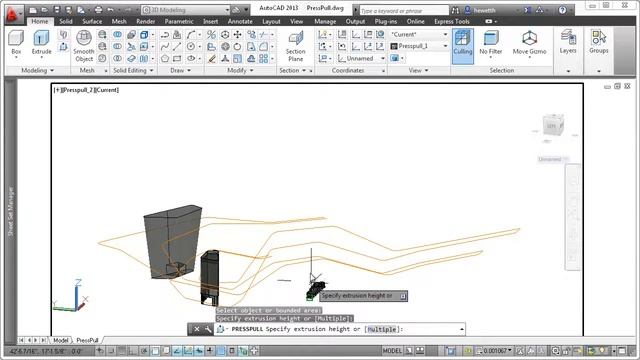Open the Mesh ribbon tab
The height and width of the screenshot is (360, 640).
point(119,21)
